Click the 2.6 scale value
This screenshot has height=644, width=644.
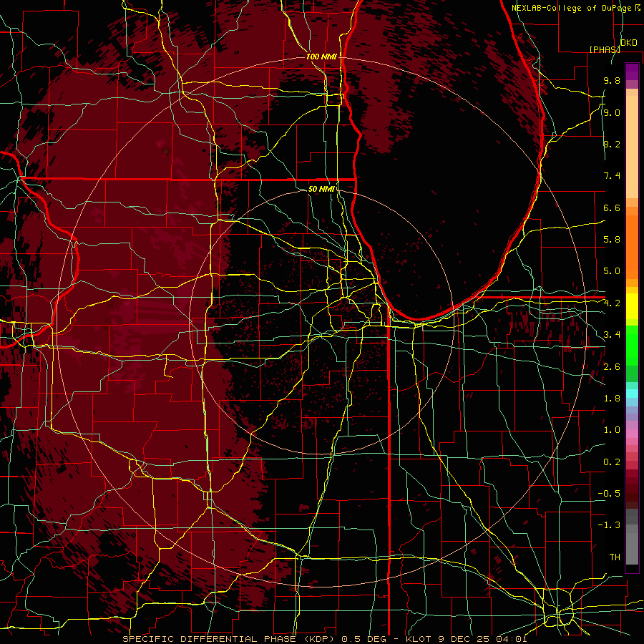click(612, 367)
